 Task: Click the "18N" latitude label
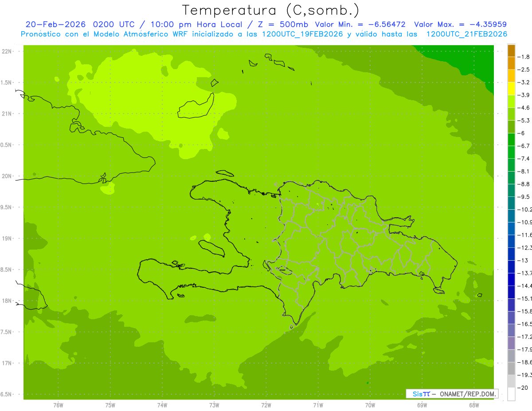coord(6,301)
